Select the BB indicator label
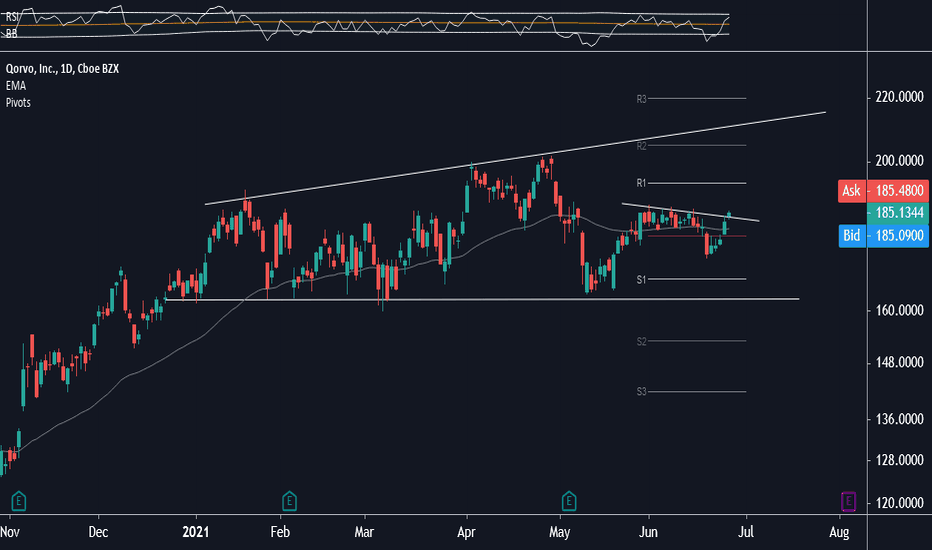Screen dimensions: 932x550 pyautogui.click(x=11, y=34)
